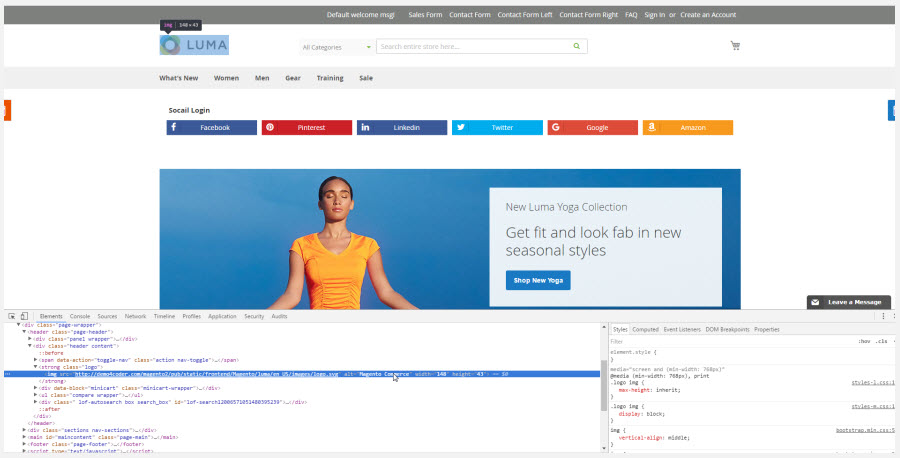The width and height of the screenshot is (900, 458).
Task: Open the shopping cart icon
Action: (735, 45)
